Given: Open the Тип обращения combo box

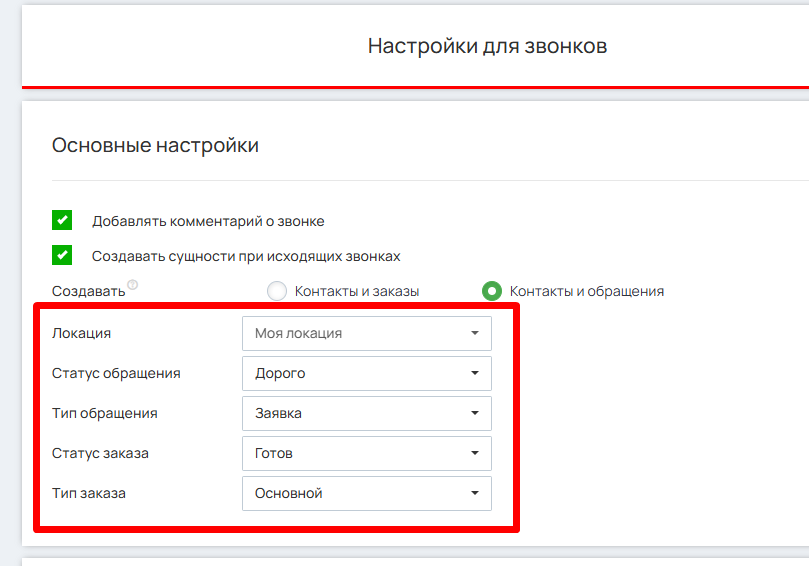Looking at the screenshot, I should click(366, 413).
